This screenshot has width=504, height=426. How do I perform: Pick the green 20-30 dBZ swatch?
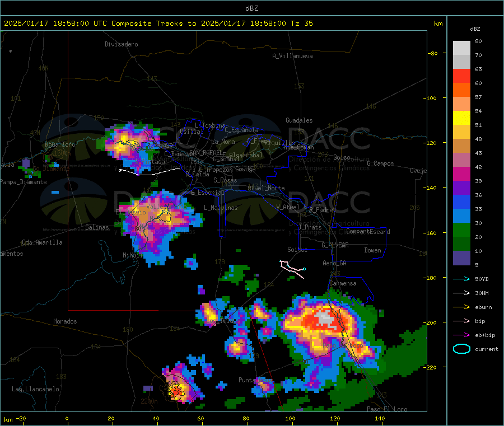pos(461,230)
